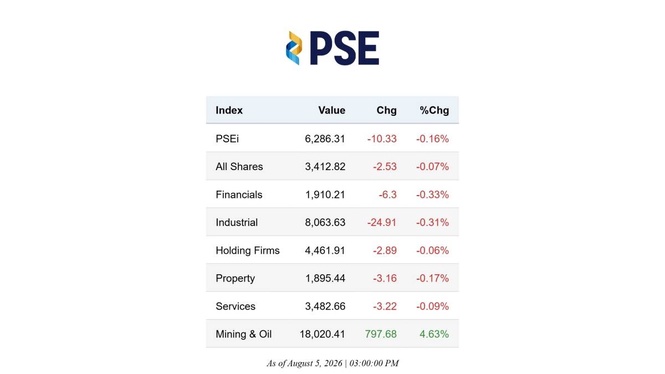The image size is (665, 374).
Task: Click Industrial's -24.91 change value
Action: click(382, 222)
